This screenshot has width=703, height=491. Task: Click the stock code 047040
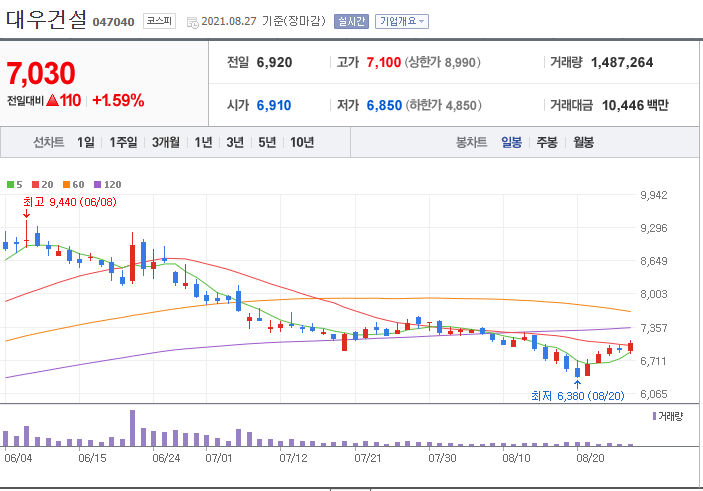point(113,22)
